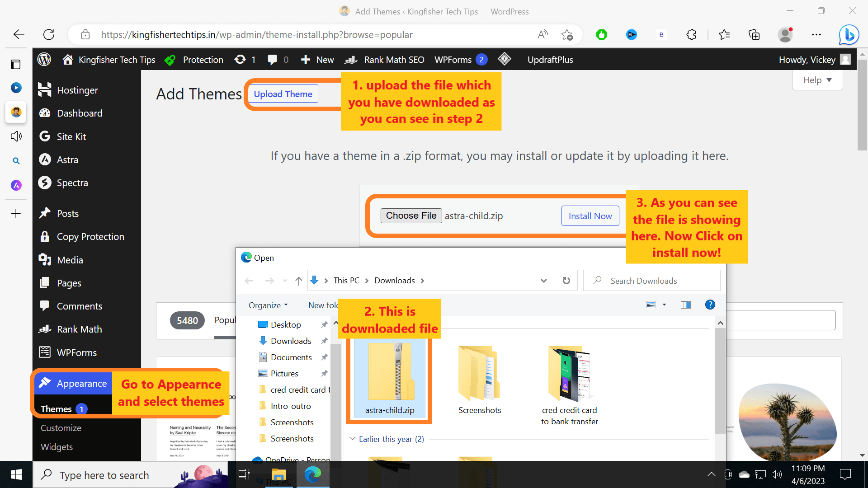Click the WordPress logo in admin bar

(x=44, y=59)
